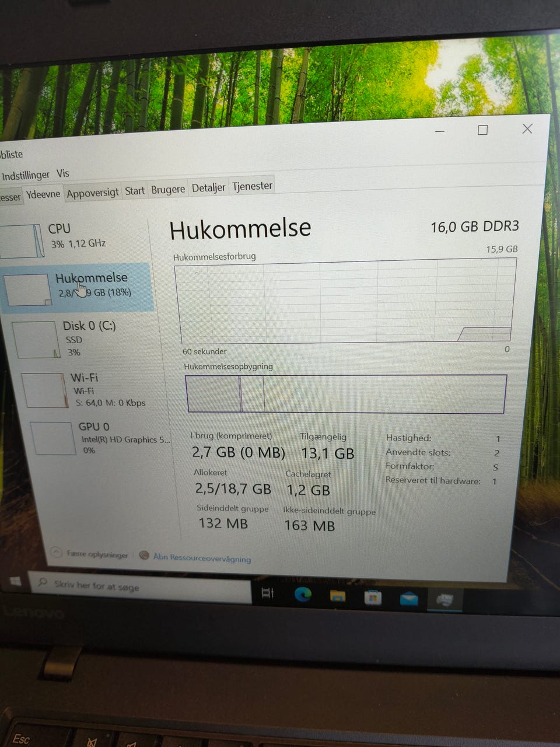Click the Disk 0 mini graph thumbnail
The width and height of the screenshot is (560, 747).
(x=36, y=339)
